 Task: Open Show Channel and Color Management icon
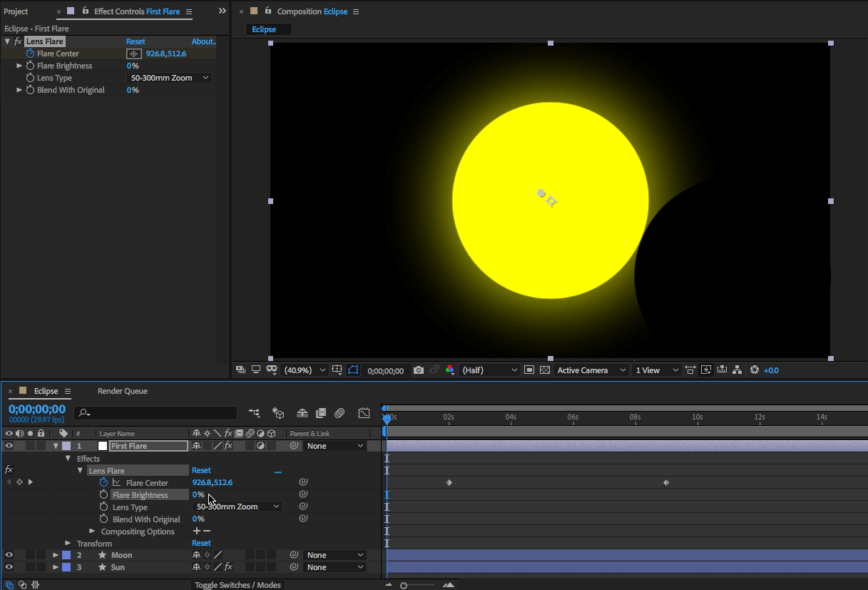449,370
